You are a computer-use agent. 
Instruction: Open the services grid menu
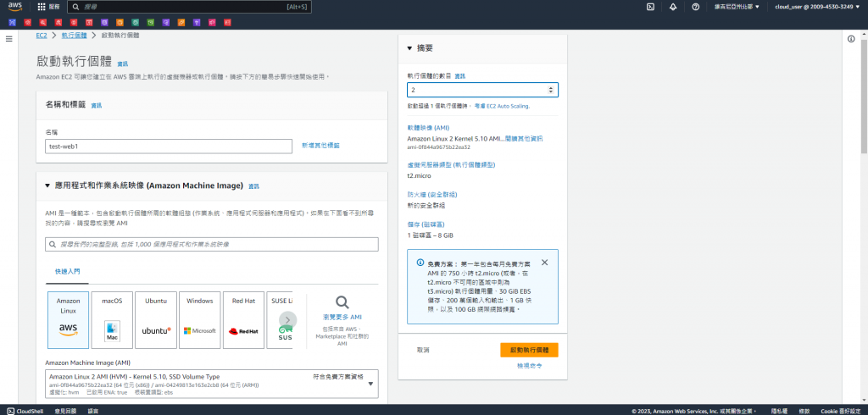42,7
